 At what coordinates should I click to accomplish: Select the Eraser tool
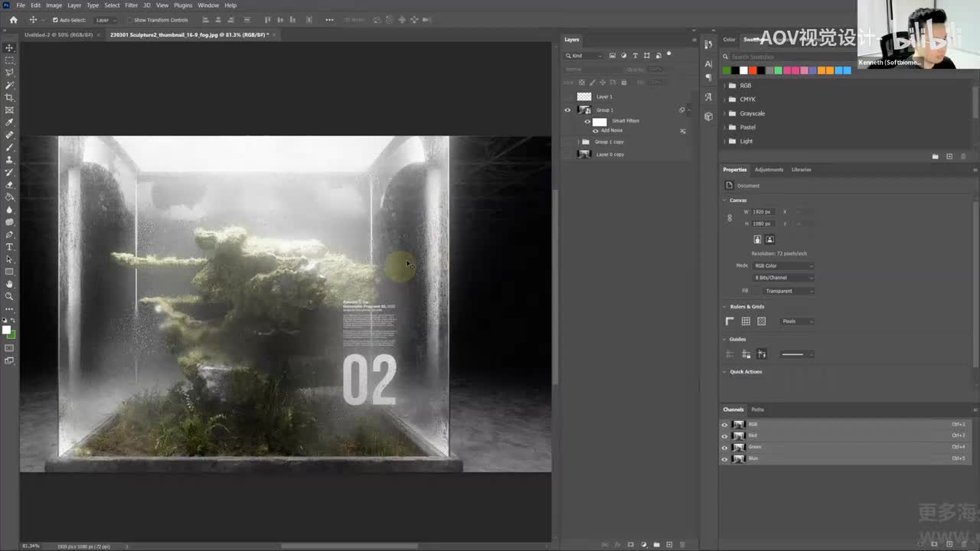[x=9, y=184]
